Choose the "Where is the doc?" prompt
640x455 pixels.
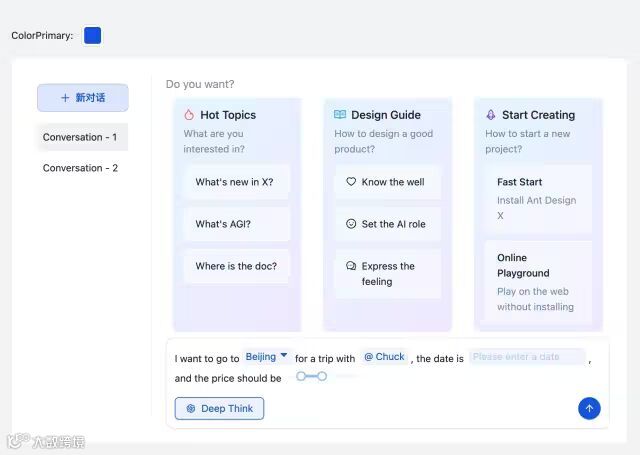[236, 266]
